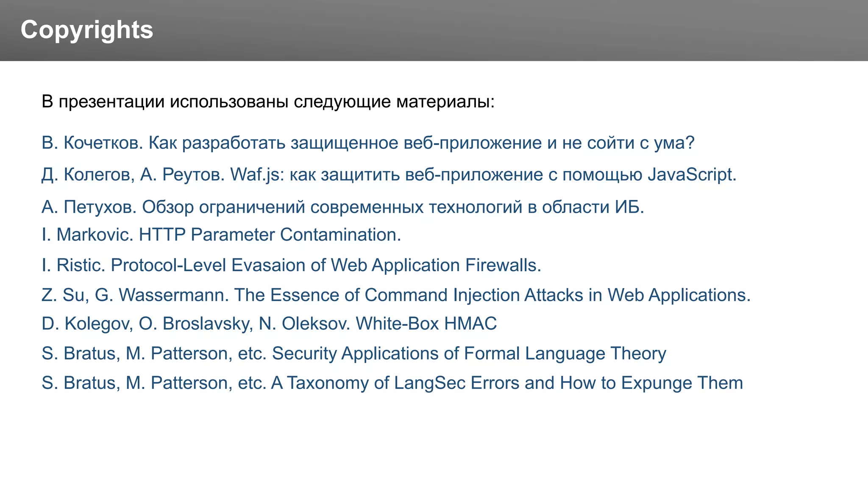Open Kolegov White-Box HMAC reference
Viewport: 868px width, 488px height.
click(x=269, y=324)
